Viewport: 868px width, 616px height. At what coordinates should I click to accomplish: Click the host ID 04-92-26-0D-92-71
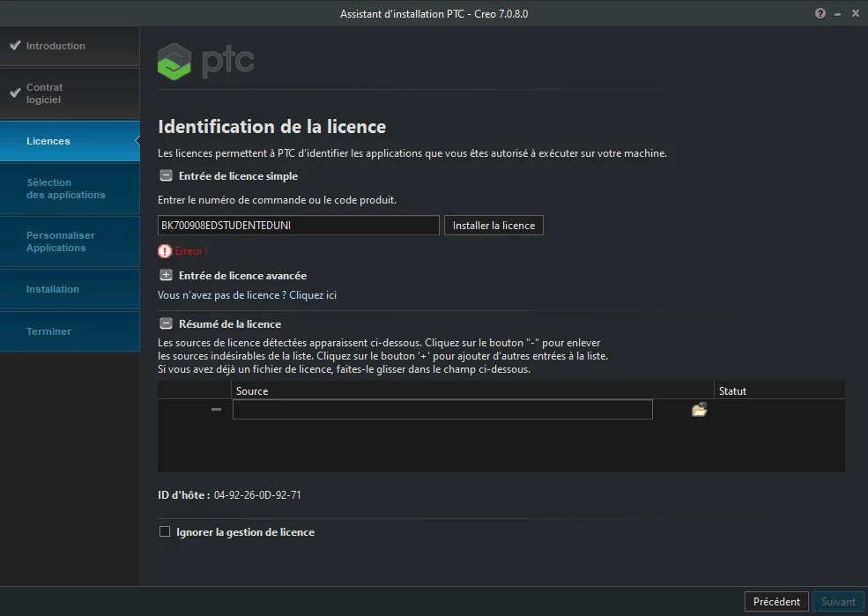(257, 494)
